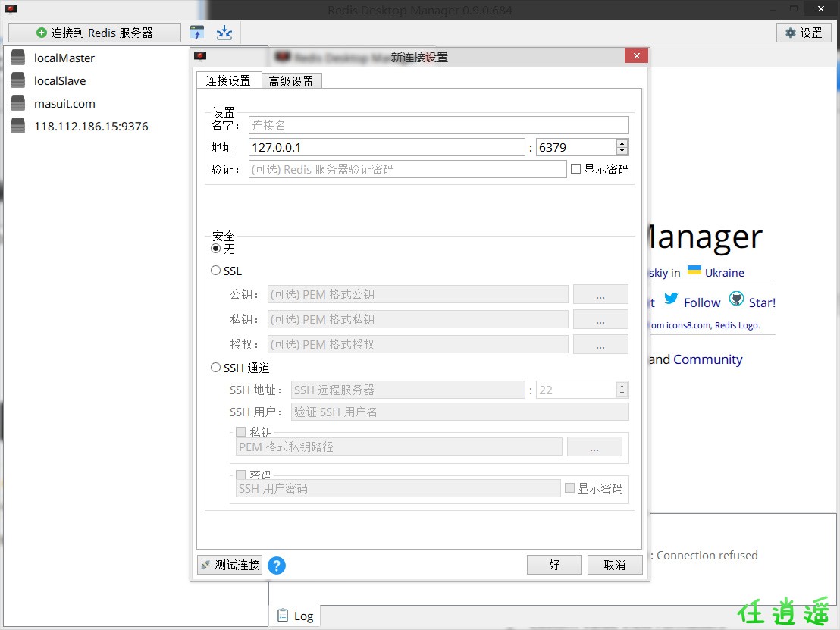This screenshot has width=840, height=630.
Task: Confirm with the 好 button
Action: click(554, 565)
